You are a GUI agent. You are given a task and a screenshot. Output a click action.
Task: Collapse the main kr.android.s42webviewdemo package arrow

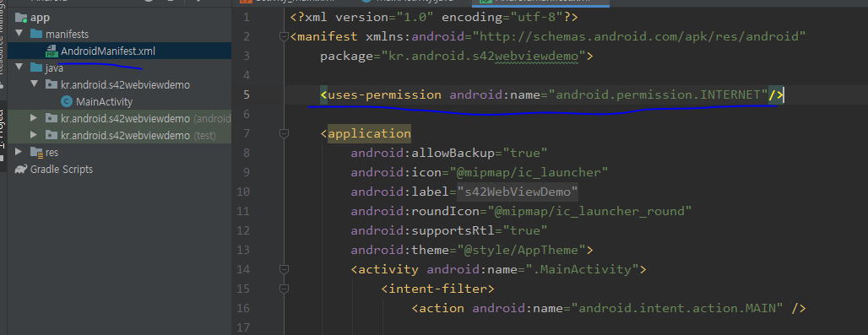pos(35,84)
